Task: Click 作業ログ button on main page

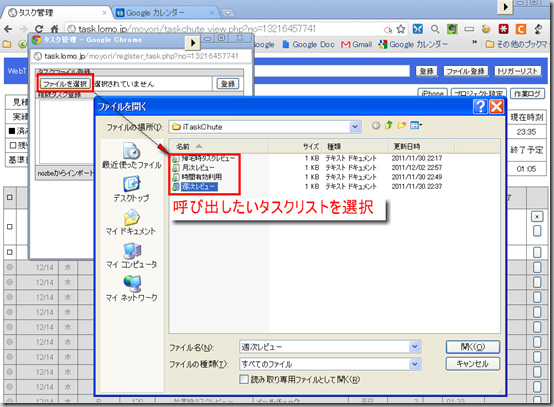Action: (x=527, y=94)
